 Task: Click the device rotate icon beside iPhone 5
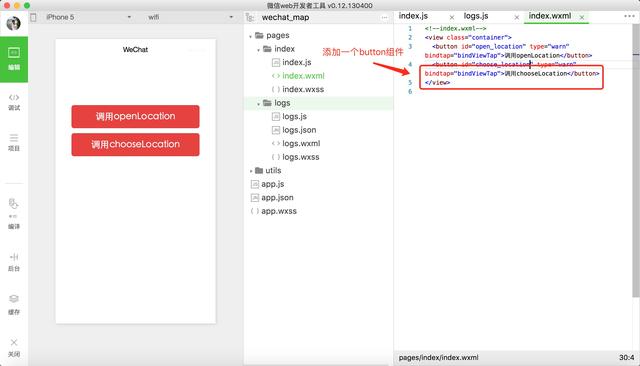33,17
